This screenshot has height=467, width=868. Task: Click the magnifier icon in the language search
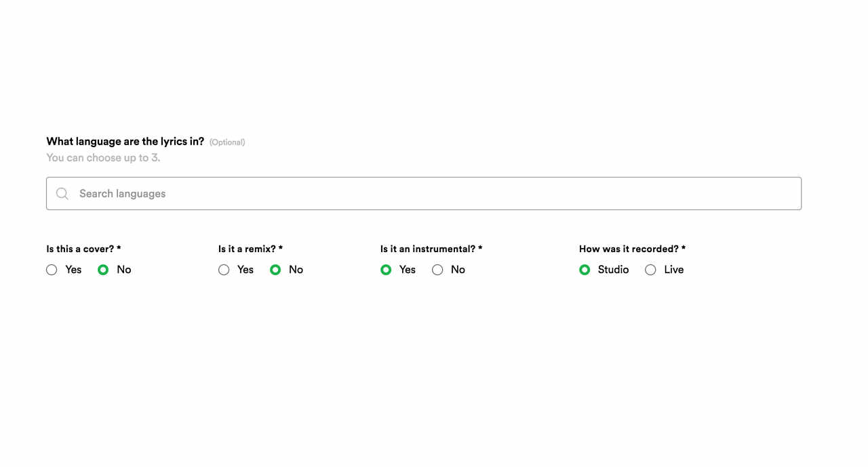coord(62,194)
